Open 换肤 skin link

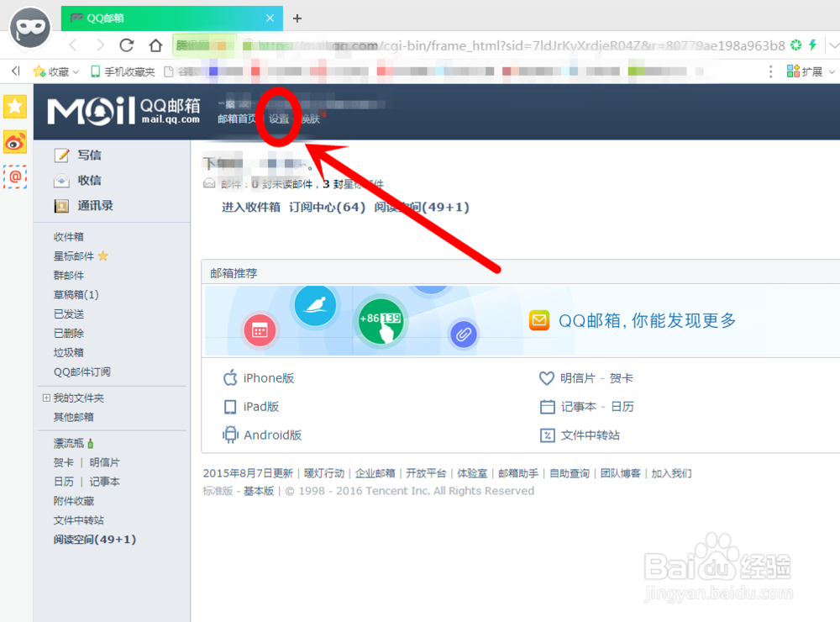(310, 119)
